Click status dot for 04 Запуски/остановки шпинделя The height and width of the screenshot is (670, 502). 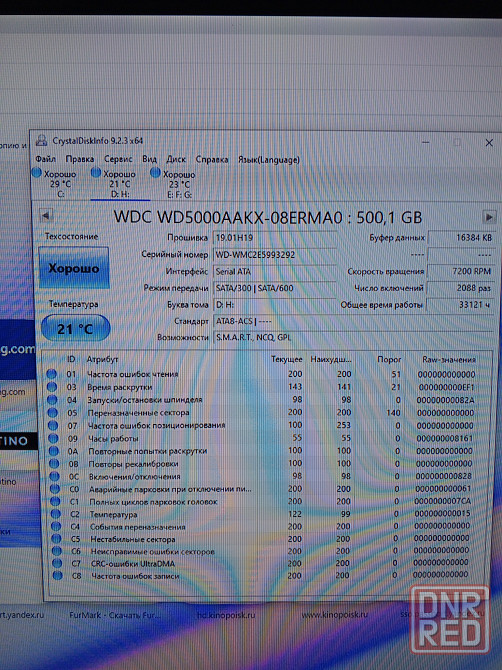52,400
